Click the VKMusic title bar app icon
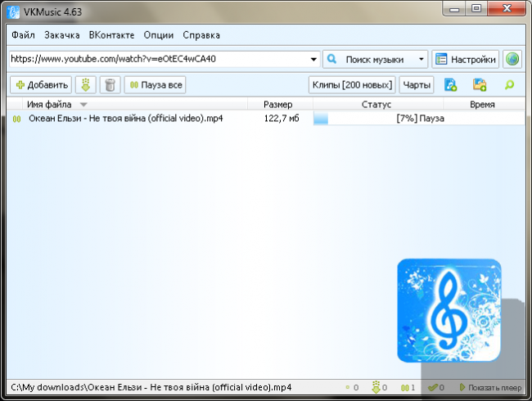The width and height of the screenshot is (532, 401). [13, 12]
